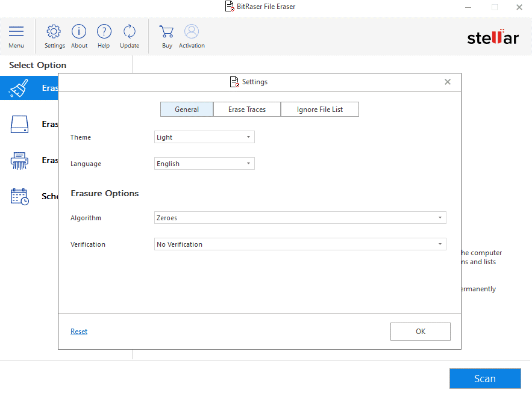The height and width of the screenshot is (399, 532).
Task: Confirm settings with the OK button
Action: point(421,332)
